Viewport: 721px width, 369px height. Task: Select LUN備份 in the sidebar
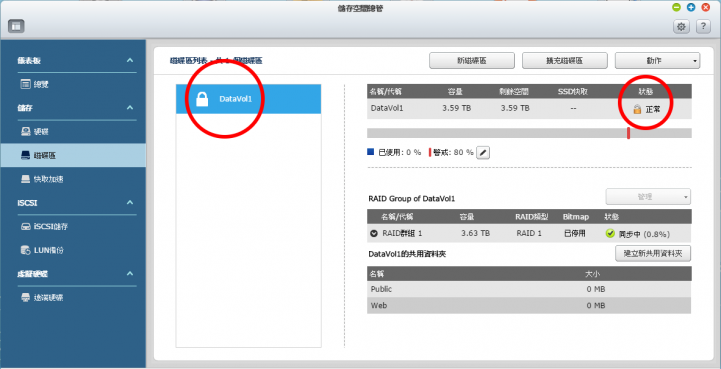tap(73, 250)
